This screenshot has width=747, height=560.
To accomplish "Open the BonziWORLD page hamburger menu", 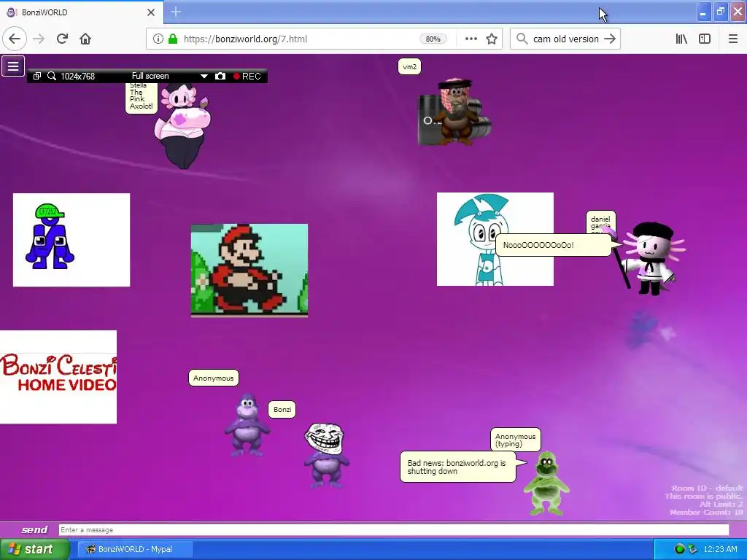I will click(13, 66).
